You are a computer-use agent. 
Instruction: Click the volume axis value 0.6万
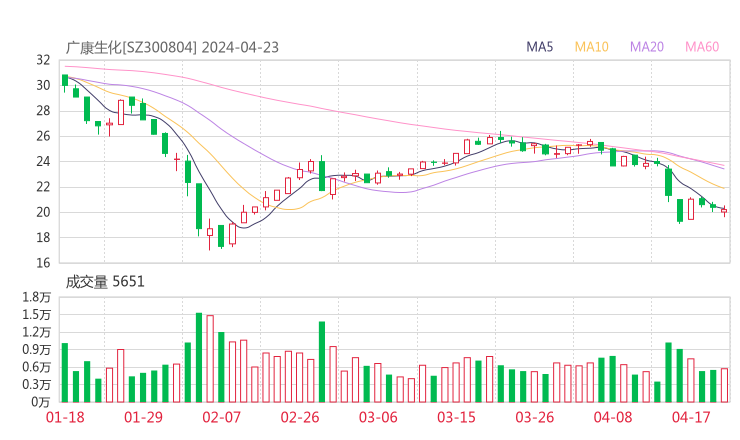(x=36, y=367)
